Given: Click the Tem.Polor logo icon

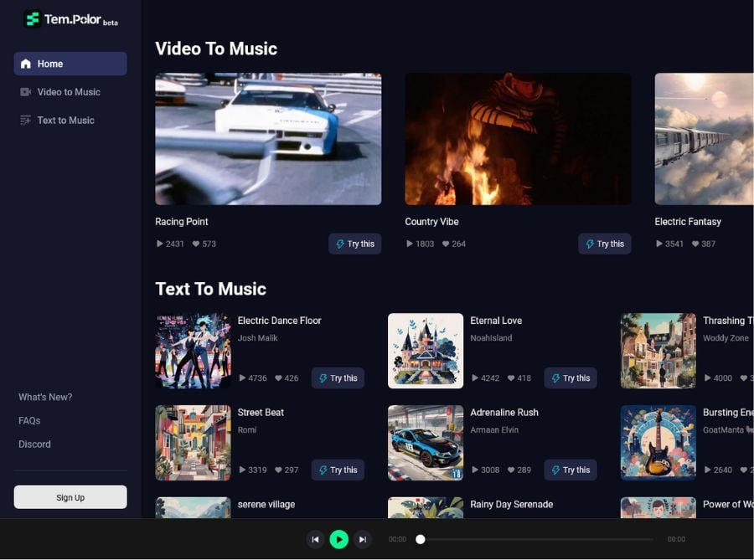Looking at the screenshot, I should [x=32, y=19].
